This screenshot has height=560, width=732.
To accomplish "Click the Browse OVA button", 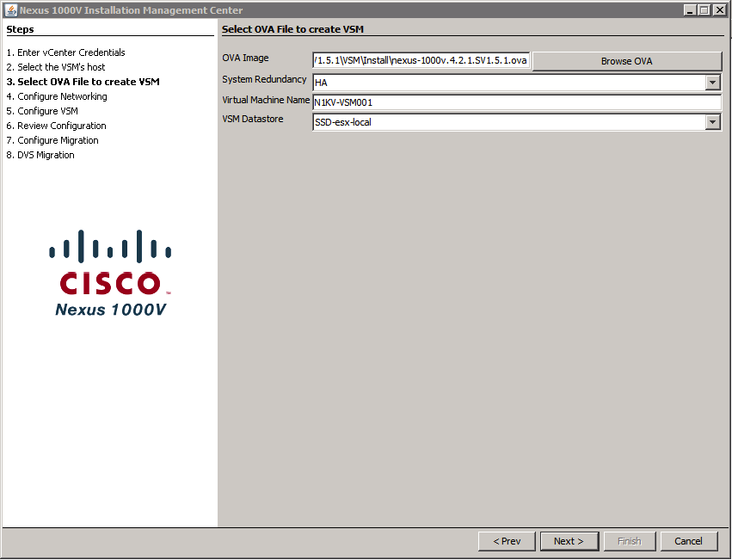I will point(626,61).
